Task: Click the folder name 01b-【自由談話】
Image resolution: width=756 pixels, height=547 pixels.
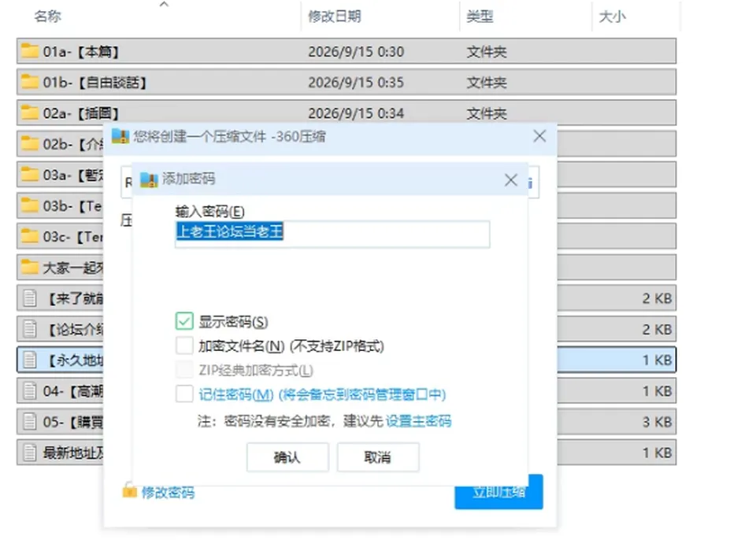Action: [94, 83]
